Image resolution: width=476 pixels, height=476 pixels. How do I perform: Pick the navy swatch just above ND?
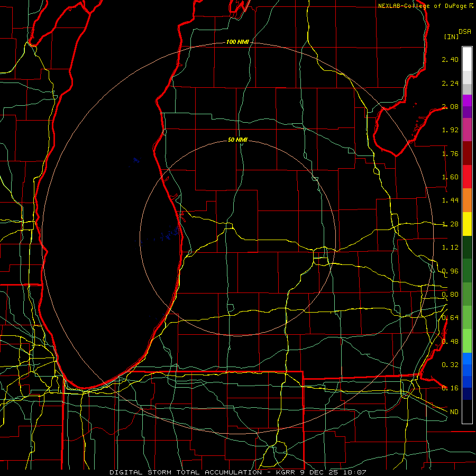(467, 393)
